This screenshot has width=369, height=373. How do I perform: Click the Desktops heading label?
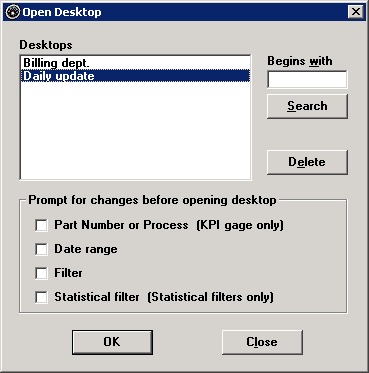point(46,45)
